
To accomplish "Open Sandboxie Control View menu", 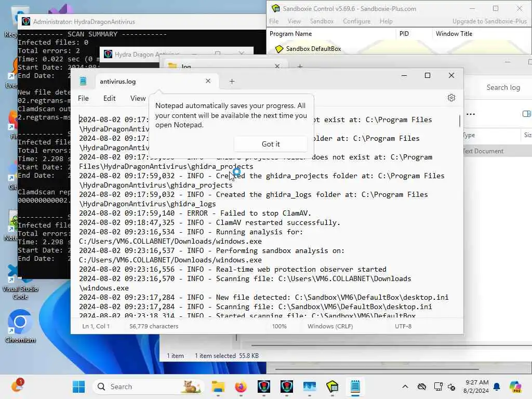I will coord(294,21).
